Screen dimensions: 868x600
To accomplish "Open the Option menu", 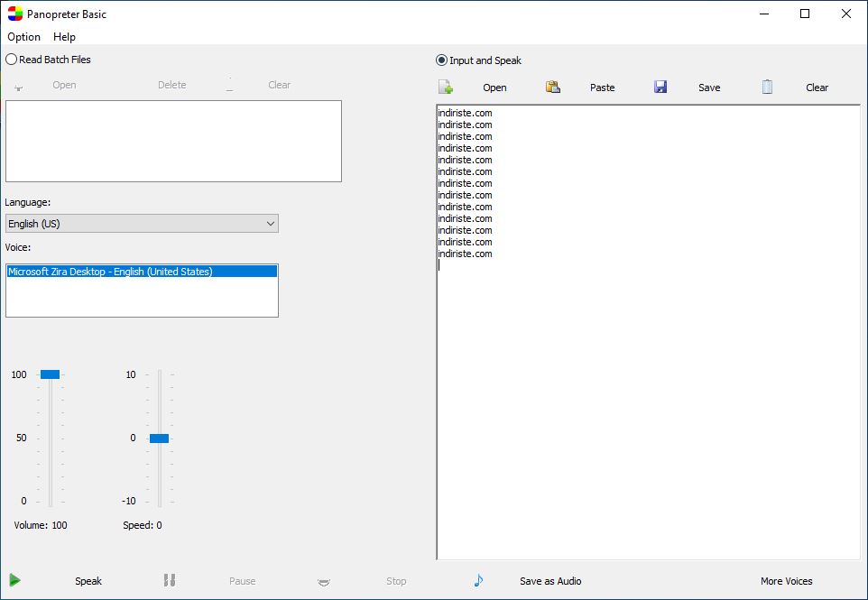I will pos(23,36).
